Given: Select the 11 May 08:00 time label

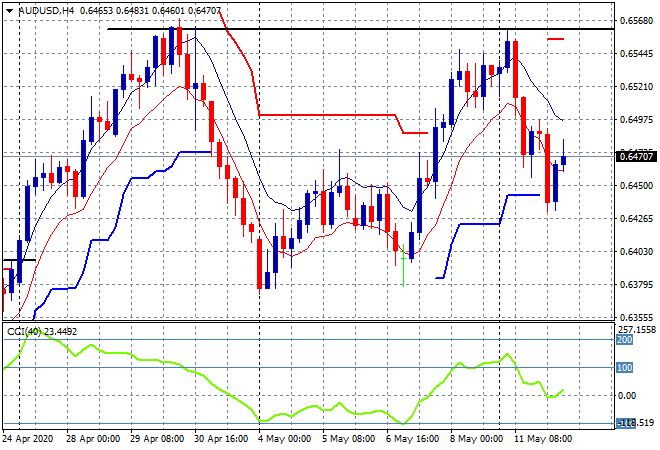Looking at the screenshot, I should [543, 439].
